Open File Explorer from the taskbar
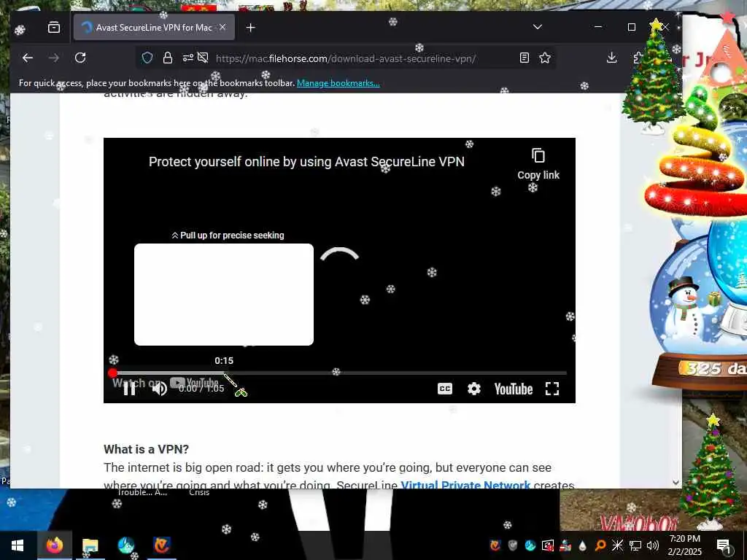The image size is (747, 560). pos(90,545)
